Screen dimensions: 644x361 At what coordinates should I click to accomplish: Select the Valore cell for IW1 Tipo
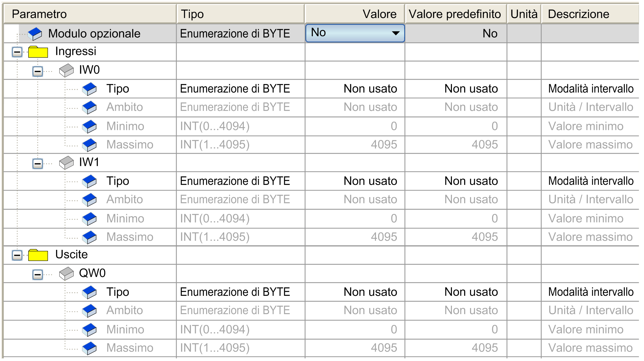coord(355,181)
